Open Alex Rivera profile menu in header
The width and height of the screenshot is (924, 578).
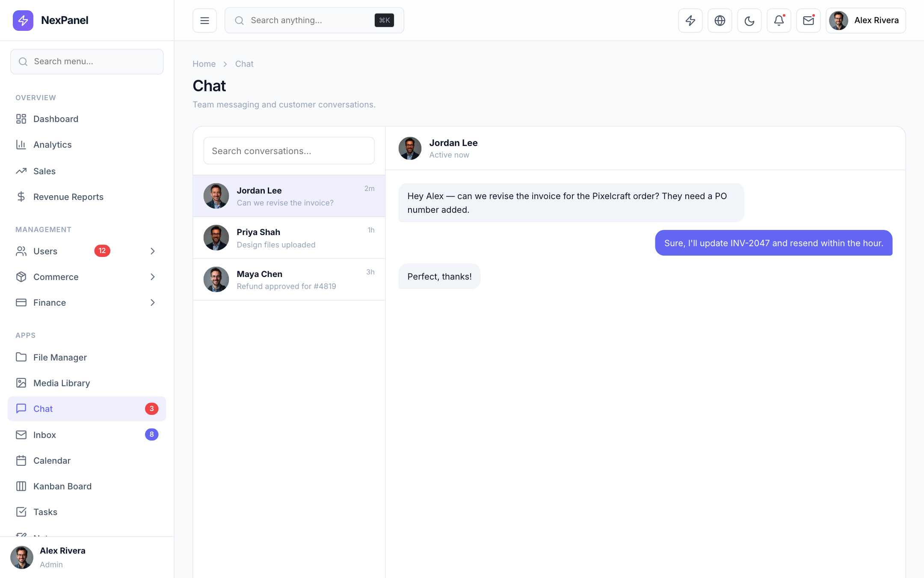865,20
